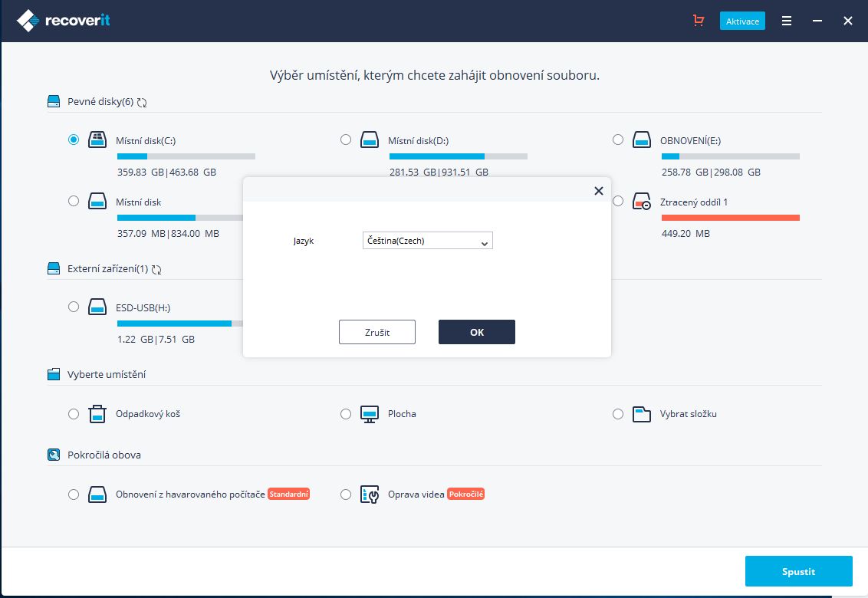Select OBNOVENÍ(E:) radio button
The width and height of the screenshot is (868, 598).
tap(618, 140)
